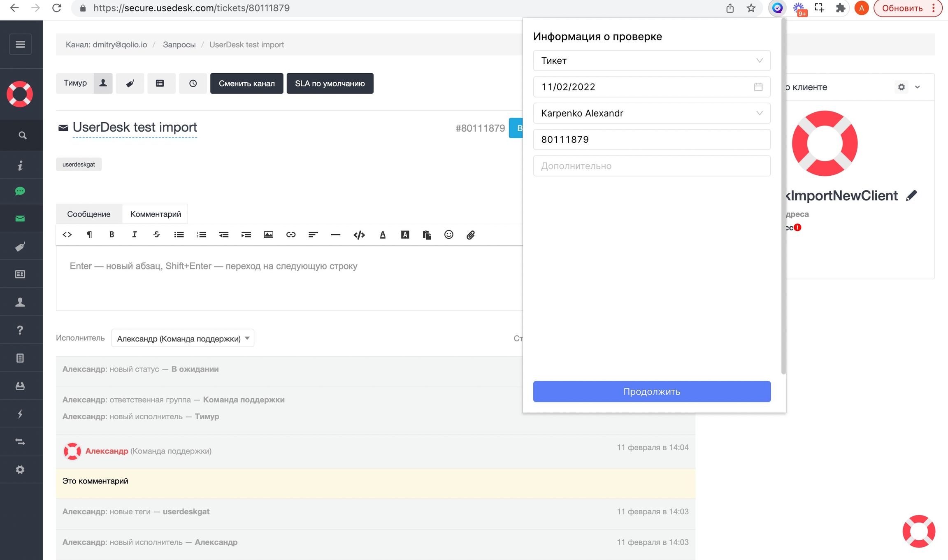Click the Дополнительно input field
948x560 pixels.
click(651, 166)
